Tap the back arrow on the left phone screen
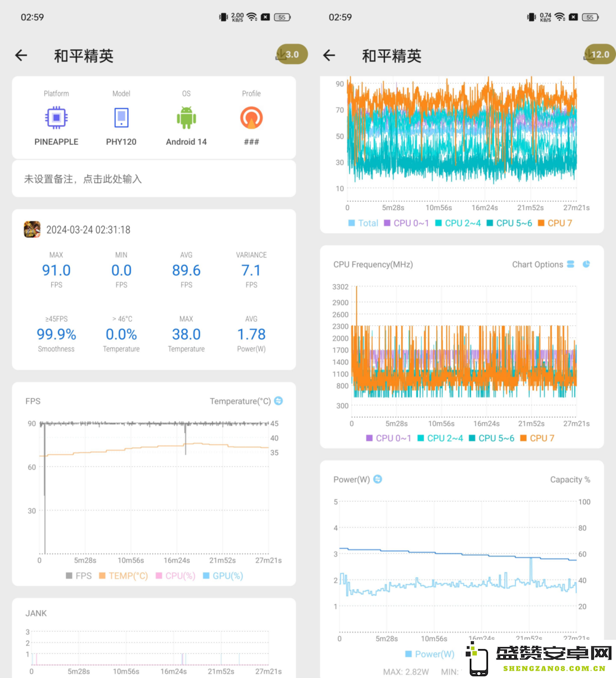This screenshot has height=678, width=616. point(21,55)
